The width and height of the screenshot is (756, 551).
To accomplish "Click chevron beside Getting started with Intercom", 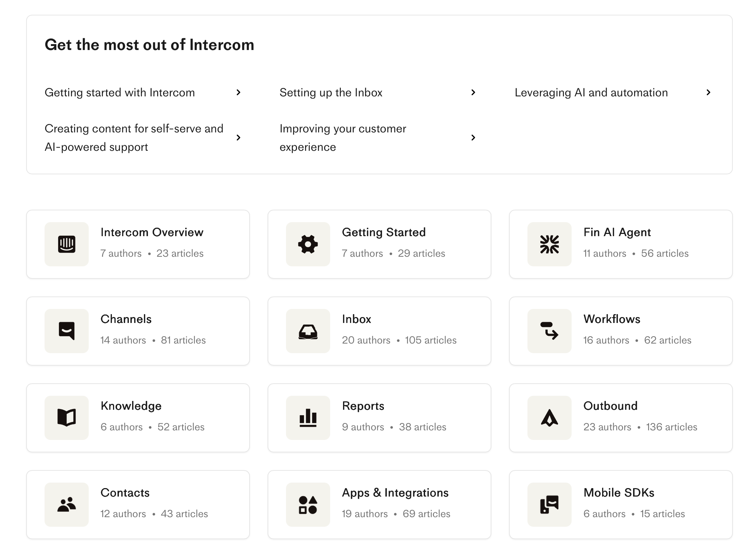I will click(x=239, y=92).
